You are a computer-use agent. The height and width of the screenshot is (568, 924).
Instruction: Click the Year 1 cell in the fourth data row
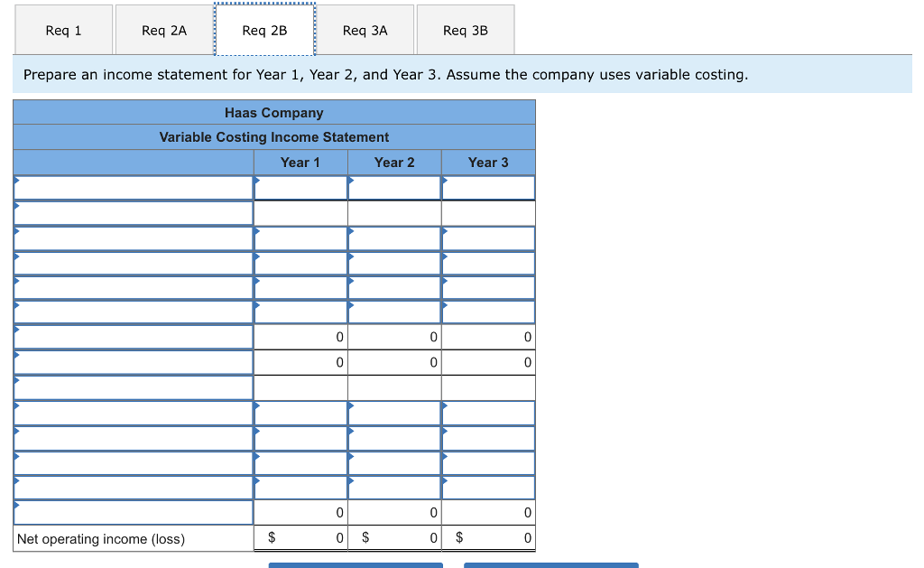[x=301, y=263]
